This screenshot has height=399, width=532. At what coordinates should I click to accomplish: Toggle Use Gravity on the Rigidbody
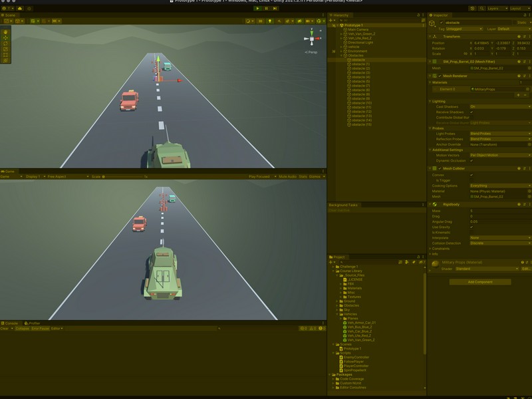coord(471,227)
